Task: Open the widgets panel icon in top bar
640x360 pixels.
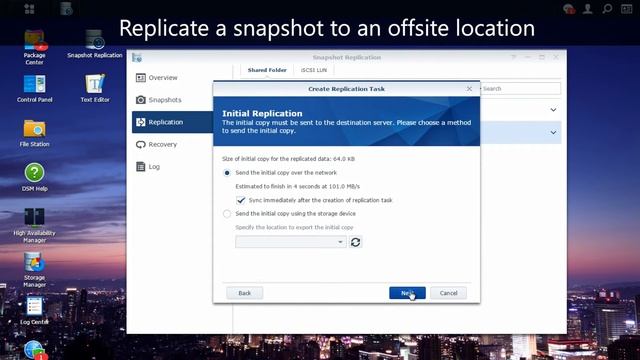Action: (627, 9)
